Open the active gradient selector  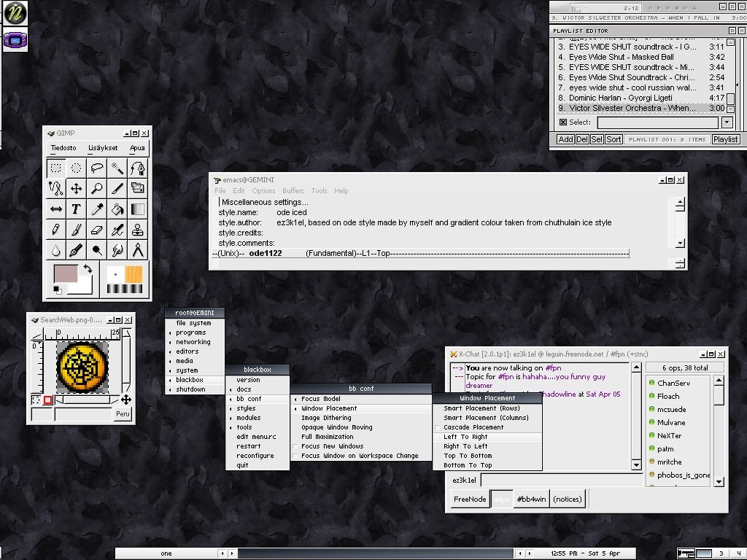[x=124, y=288]
